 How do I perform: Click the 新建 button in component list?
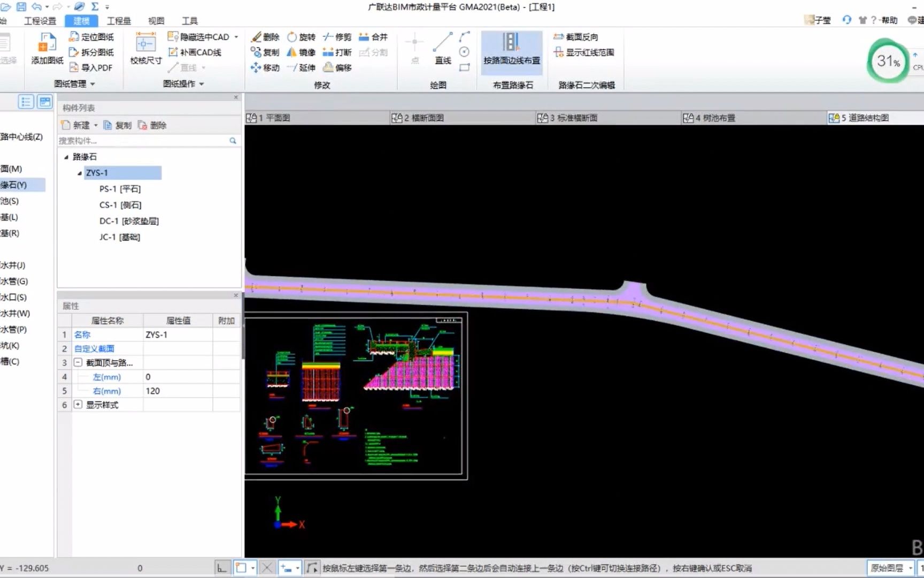click(75, 125)
